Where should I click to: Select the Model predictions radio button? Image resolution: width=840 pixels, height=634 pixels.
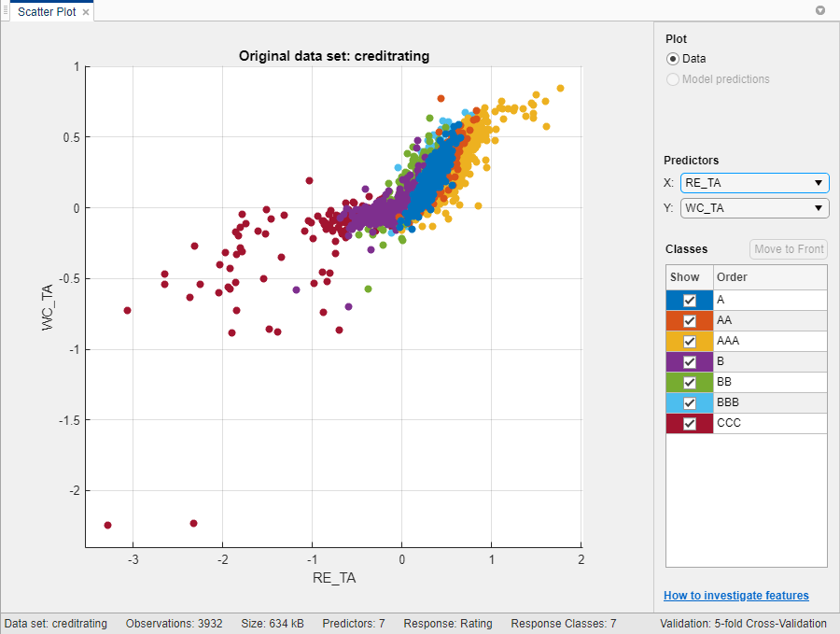tap(673, 79)
